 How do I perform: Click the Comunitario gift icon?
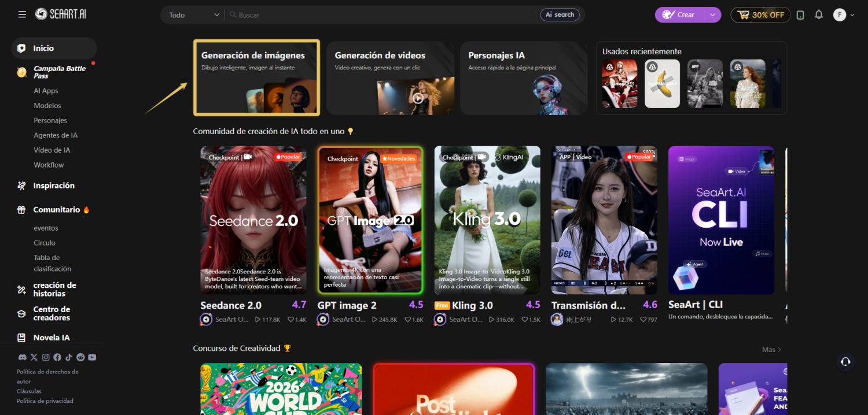[x=21, y=210]
